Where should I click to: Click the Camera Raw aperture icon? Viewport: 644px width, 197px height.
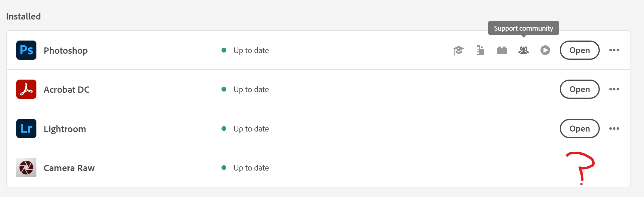(26, 168)
